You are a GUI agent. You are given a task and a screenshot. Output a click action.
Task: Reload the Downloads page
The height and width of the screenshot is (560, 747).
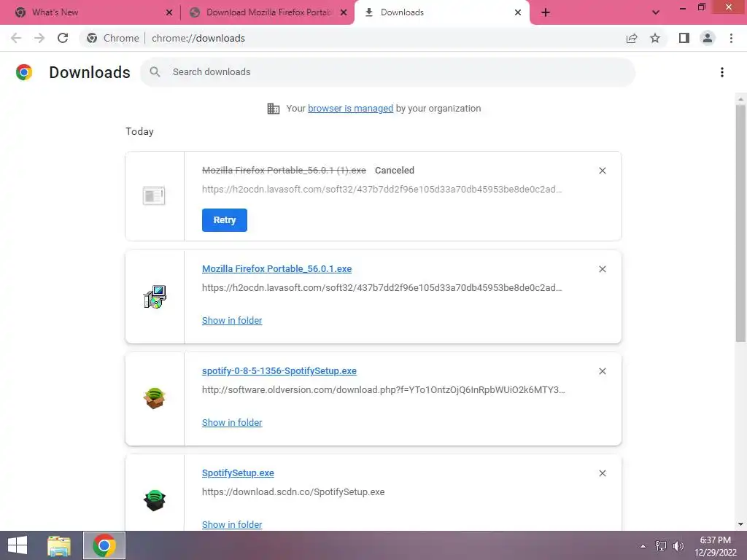click(x=63, y=38)
